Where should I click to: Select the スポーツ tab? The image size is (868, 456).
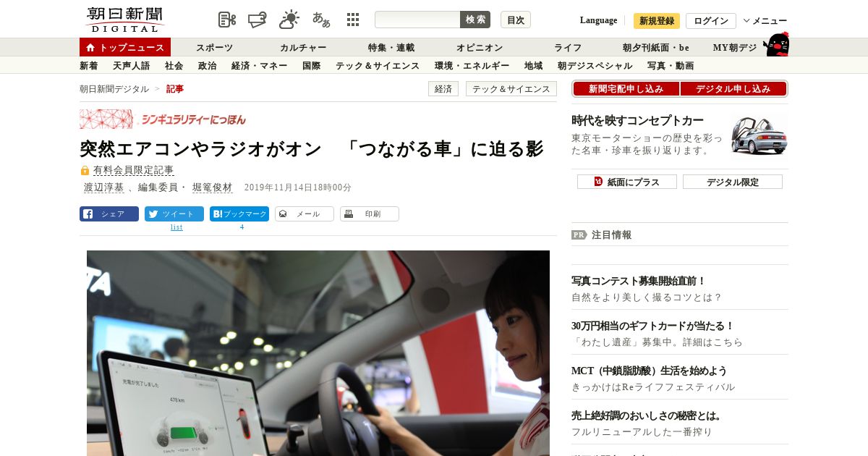coord(214,48)
